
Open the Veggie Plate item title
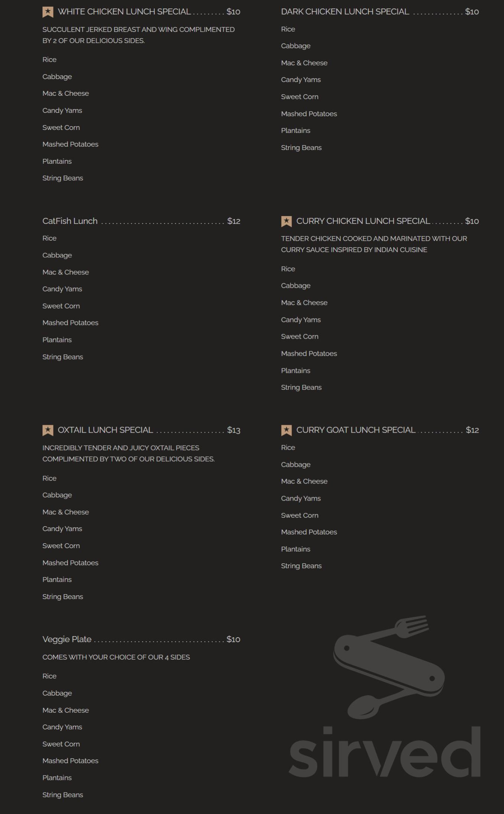tap(67, 639)
